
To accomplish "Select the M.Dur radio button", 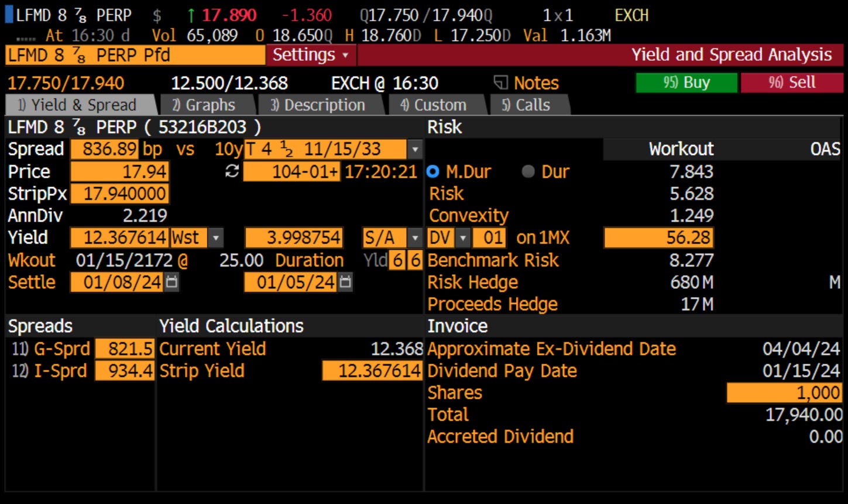I will point(433,171).
